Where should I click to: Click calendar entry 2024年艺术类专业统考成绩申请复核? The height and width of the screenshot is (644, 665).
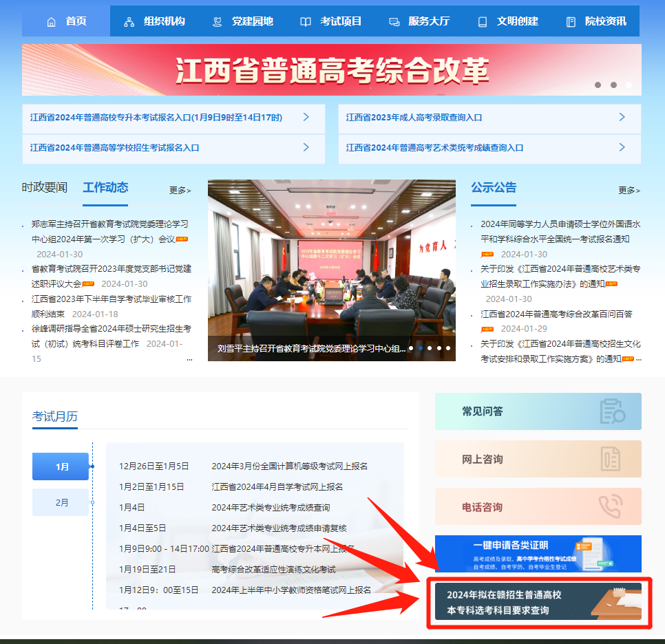279,528
